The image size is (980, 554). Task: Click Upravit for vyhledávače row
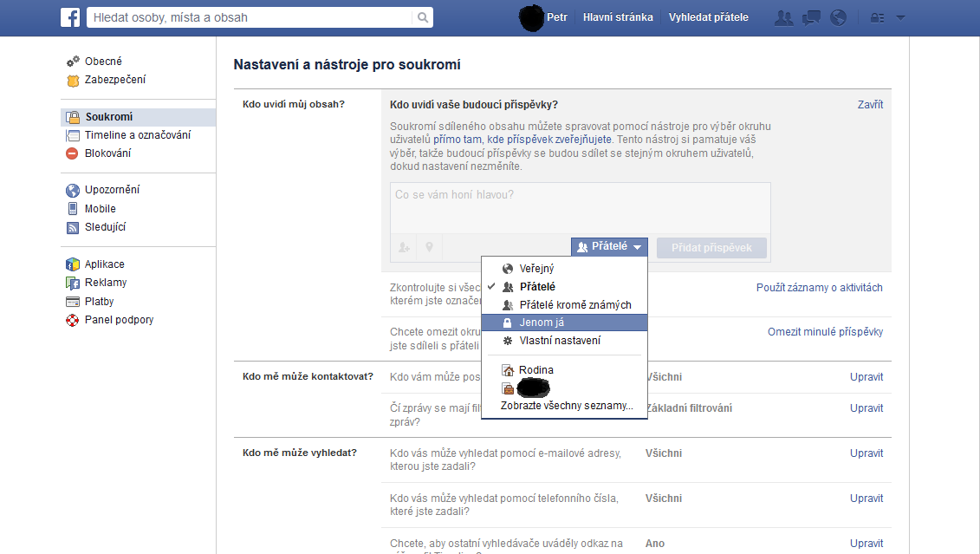[x=866, y=544]
